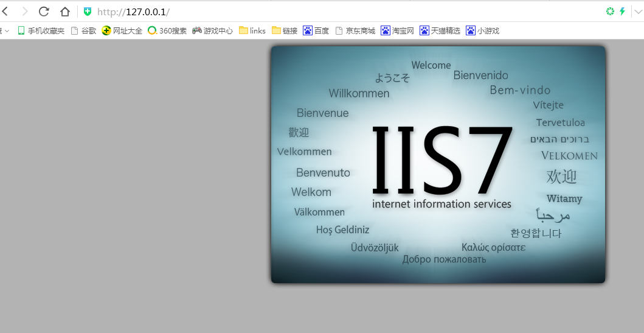The width and height of the screenshot is (644, 333).
Task: Click the IIS7 welcome image
Action: [x=438, y=164]
